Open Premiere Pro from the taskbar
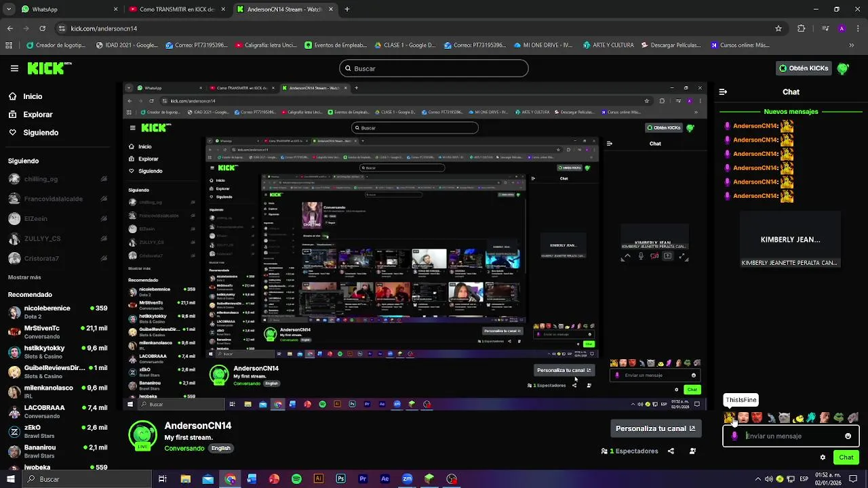The height and width of the screenshot is (488, 868). click(x=363, y=479)
